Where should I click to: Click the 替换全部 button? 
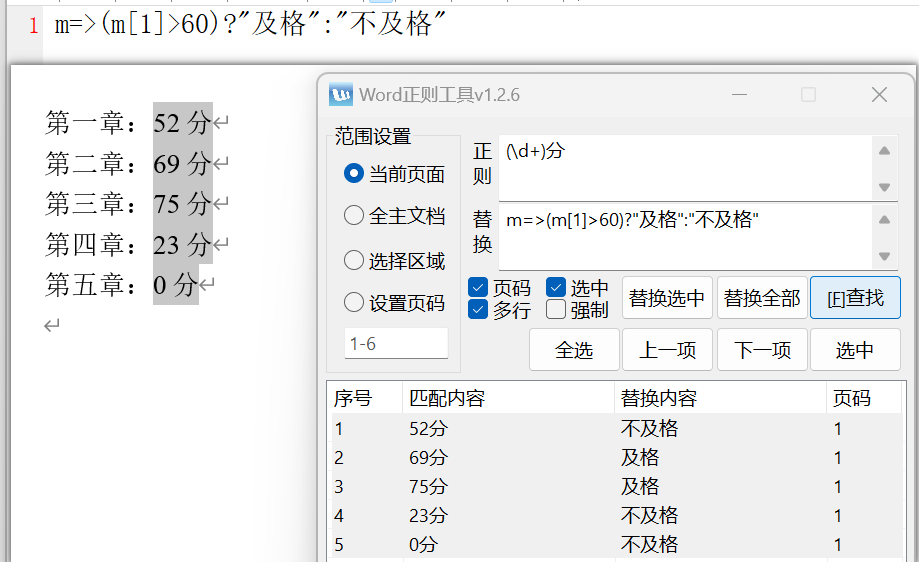pyautogui.click(x=762, y=298)
